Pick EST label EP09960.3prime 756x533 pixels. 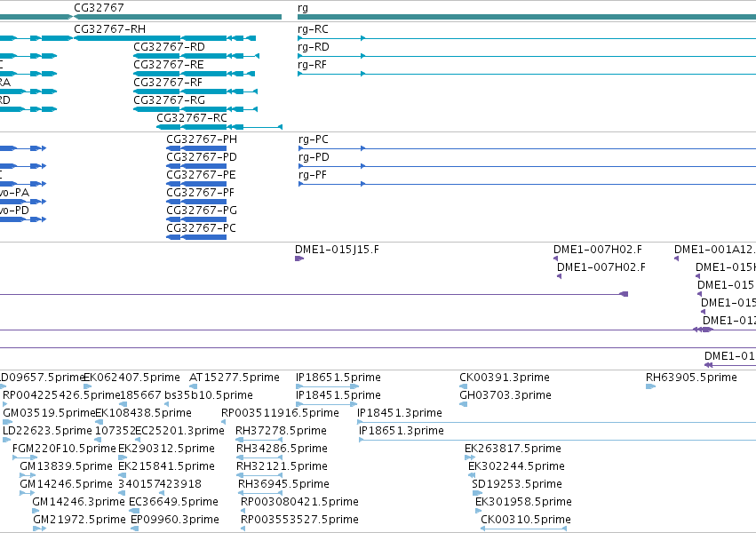(x=175, y=520)
